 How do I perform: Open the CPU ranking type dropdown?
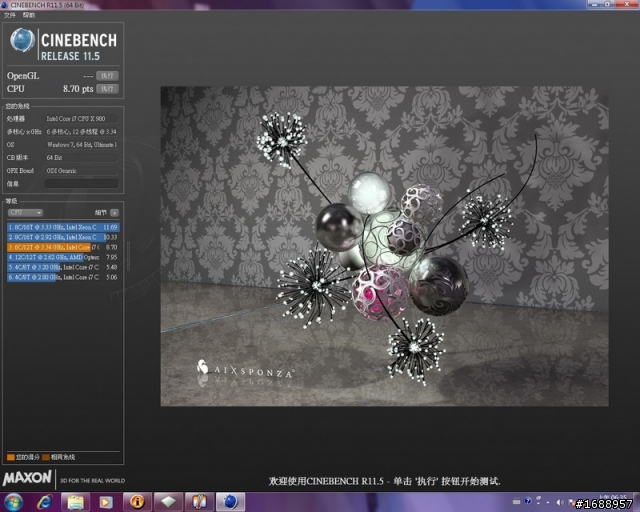click(25, 212)
